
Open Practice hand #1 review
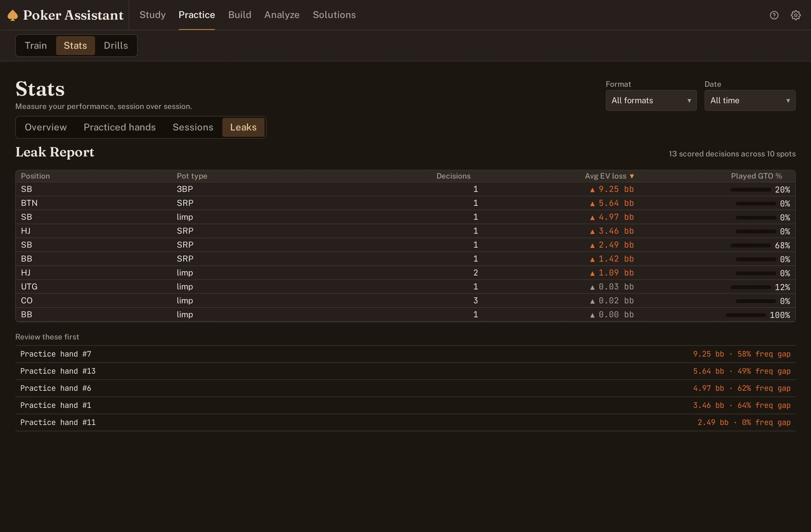click(x=405, y=405)
